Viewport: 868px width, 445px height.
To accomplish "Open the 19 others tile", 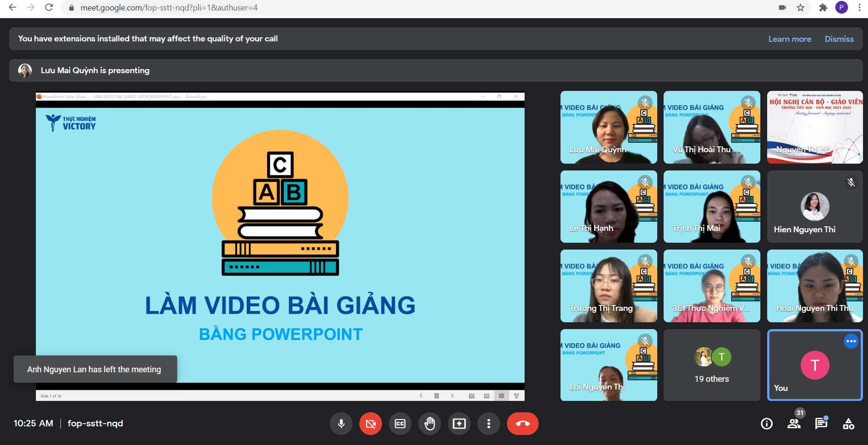I will (x=712, y=365).
